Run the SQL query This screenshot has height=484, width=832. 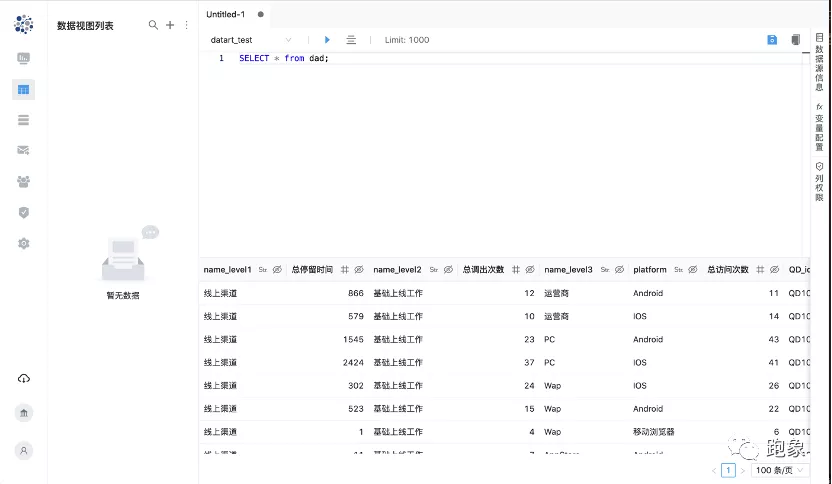pos(327,40)
